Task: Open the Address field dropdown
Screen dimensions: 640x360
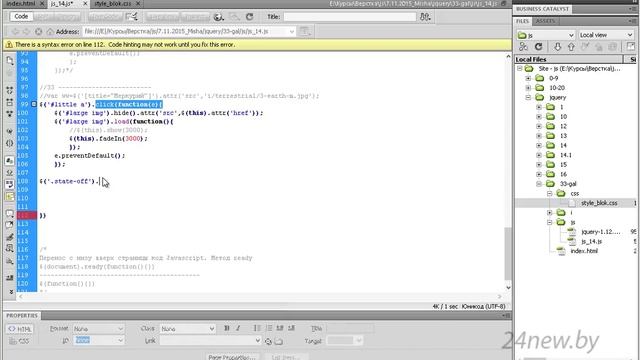Action: [x=292, y=31]
